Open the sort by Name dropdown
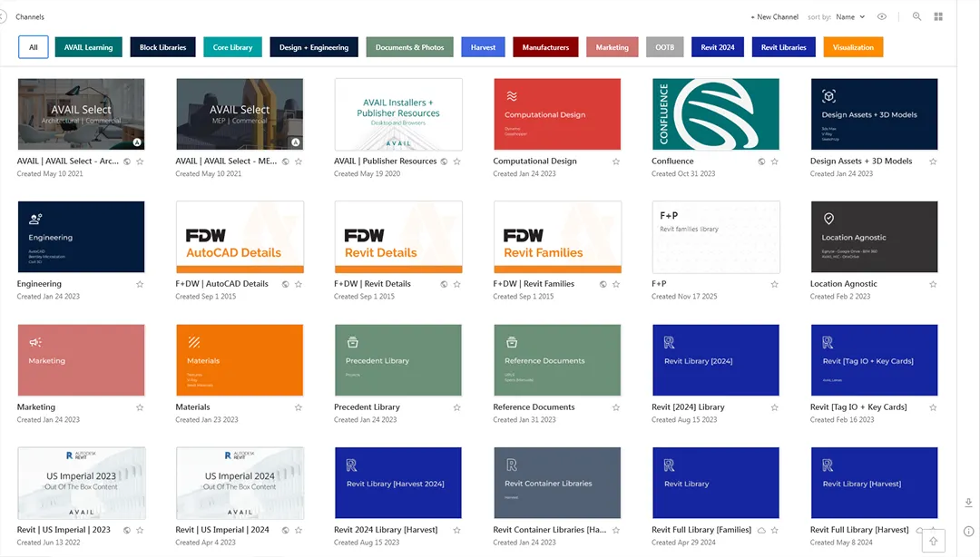 (850, 17)
